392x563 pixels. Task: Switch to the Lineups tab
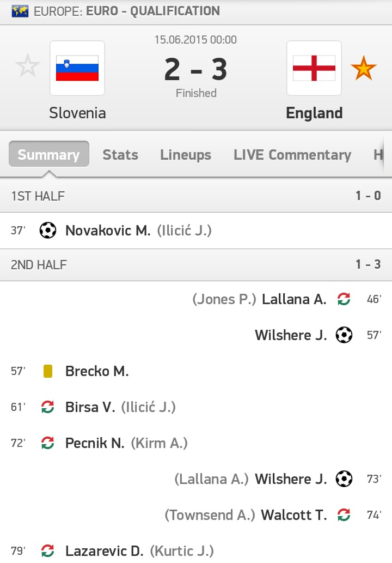point(186,155)
